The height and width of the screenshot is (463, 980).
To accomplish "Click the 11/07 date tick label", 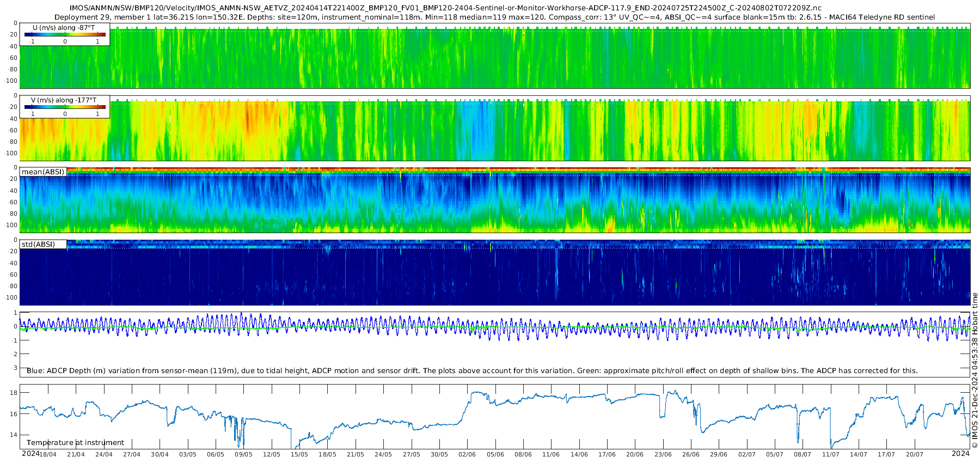I will click(830, 454).
